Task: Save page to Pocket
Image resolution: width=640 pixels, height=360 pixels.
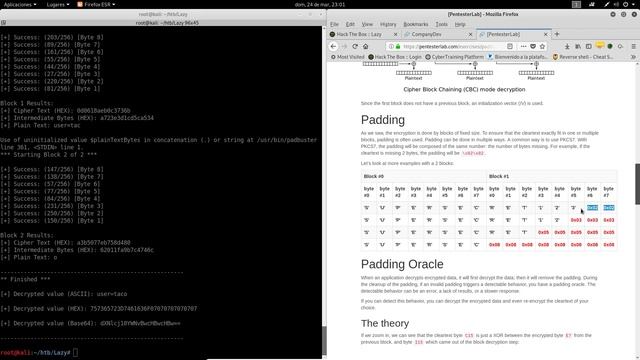Action: (x=533, y=46)
